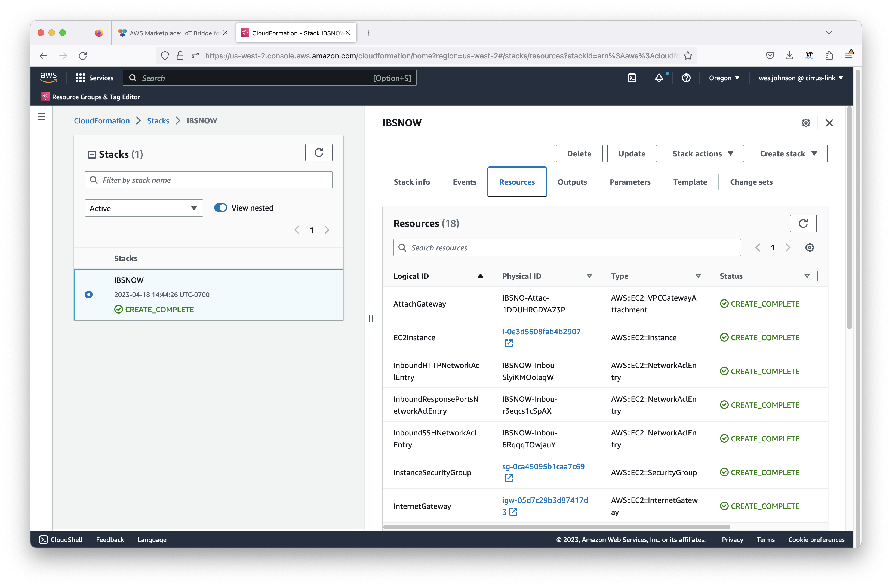Viewport: 892px width, 588px height.
Task: Focus the AWS console Search box
Action: pos(269,78)
